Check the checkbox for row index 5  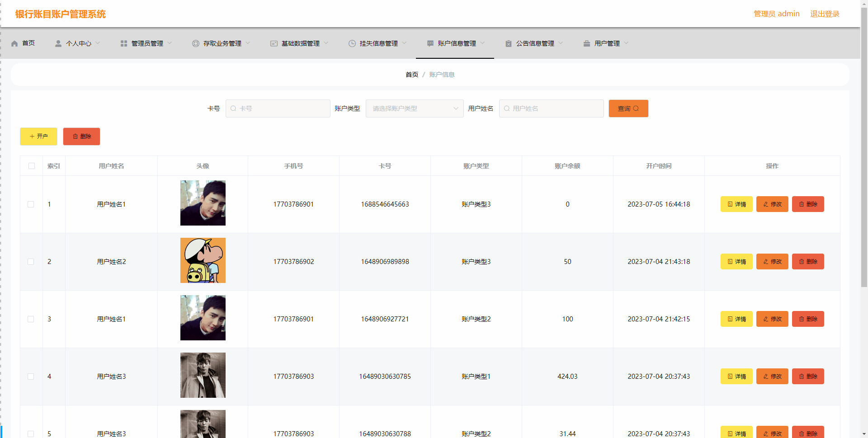click(x=31, y=434)
